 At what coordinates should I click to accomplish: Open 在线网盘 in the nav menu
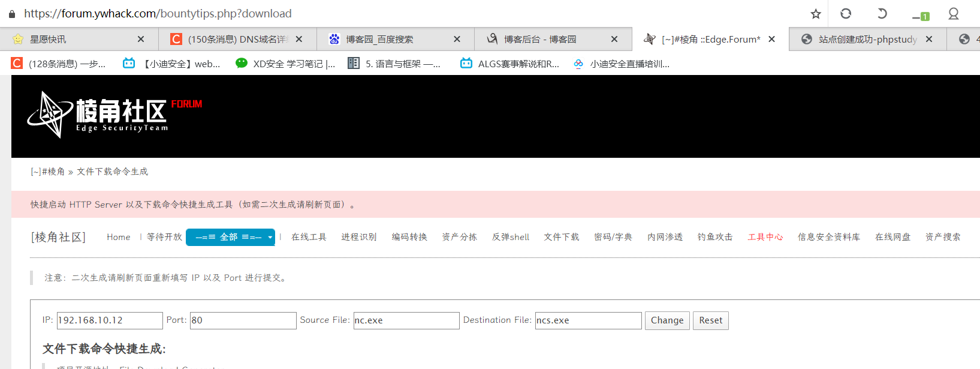click(x=893, y=237)
